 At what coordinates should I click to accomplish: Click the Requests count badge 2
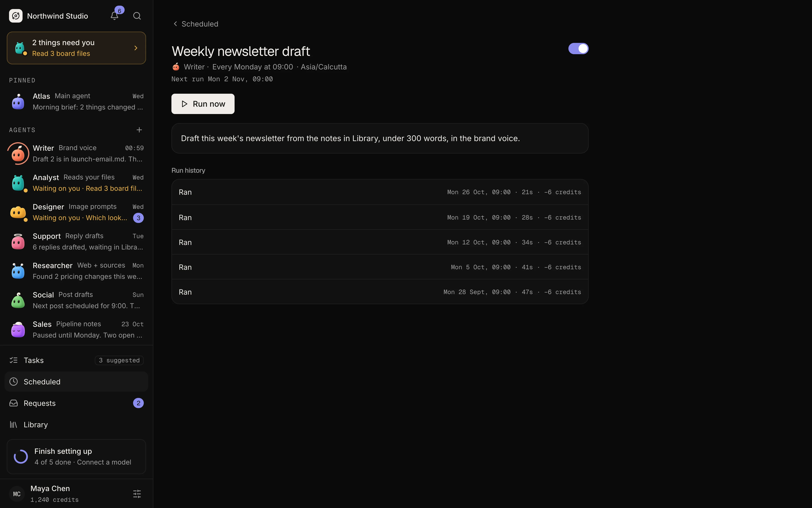tap(138, 403)
